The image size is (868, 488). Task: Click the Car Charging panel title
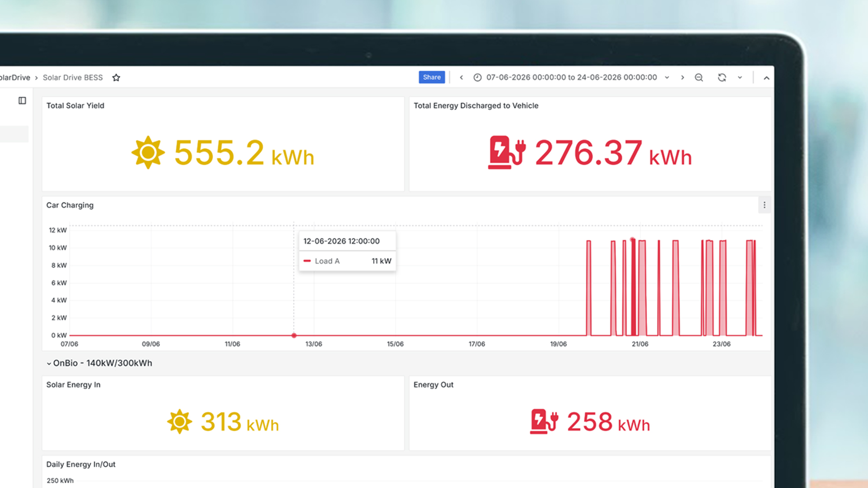tap(70, 205)
